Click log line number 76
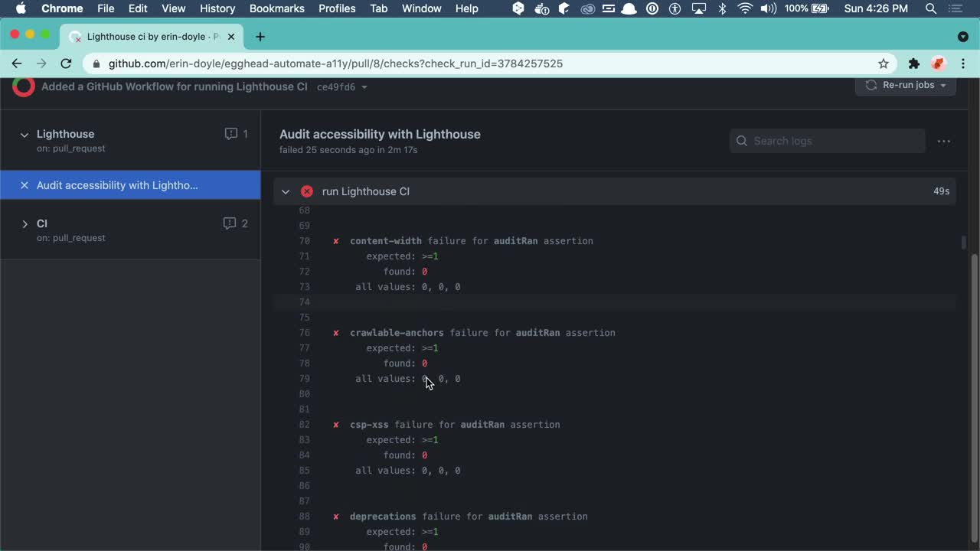This screenshot has width=980, height=551. click(x=305, y=333)
